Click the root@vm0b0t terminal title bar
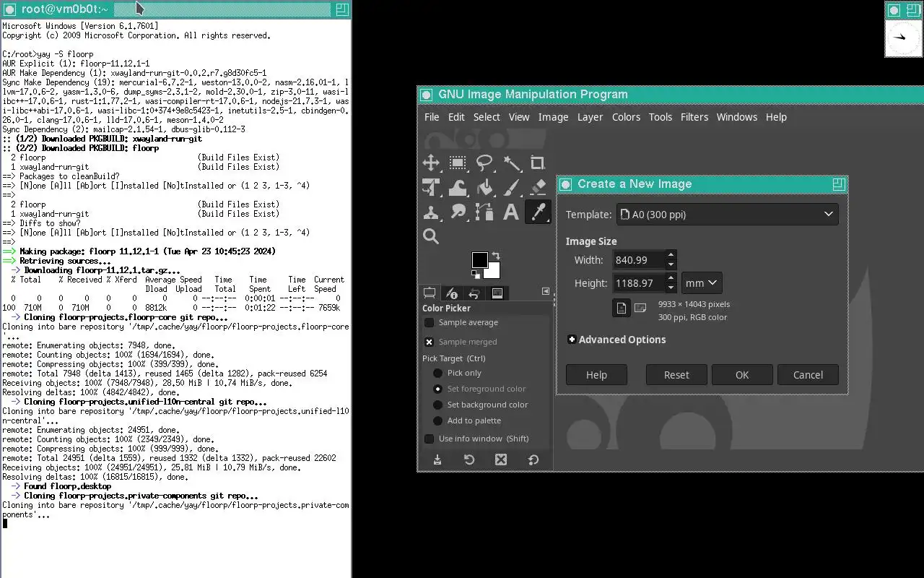Screen dimensions: 924x578 pyautogui.click(x=175, y=9)
